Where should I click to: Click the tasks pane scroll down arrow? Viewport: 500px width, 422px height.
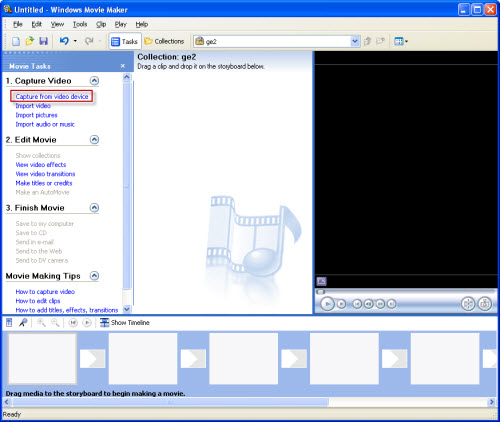(x=127, y=309)
